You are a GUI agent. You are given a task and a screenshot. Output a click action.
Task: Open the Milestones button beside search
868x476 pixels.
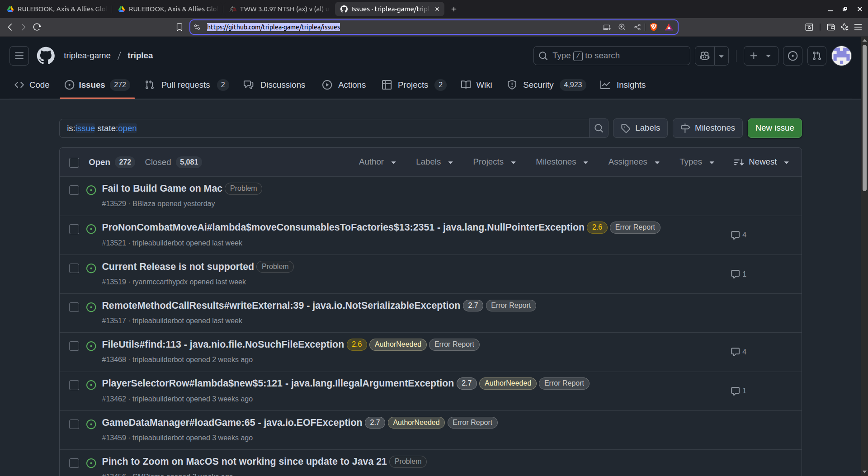(x=708, y=128)
